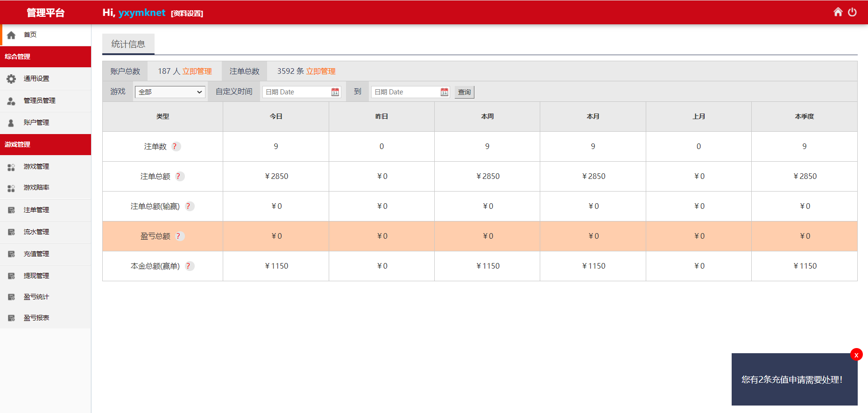Expand the 游戏 全部 dropdown
This screenshot has height=413, width=868.
(x=170, y=92)
